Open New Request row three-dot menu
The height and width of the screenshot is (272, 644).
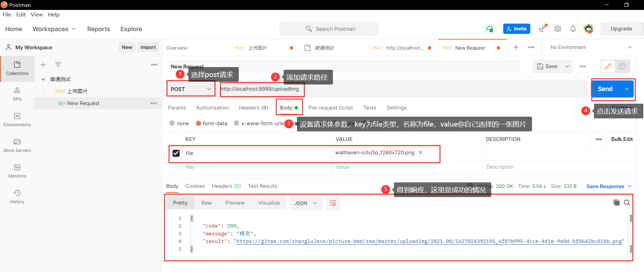154,103
